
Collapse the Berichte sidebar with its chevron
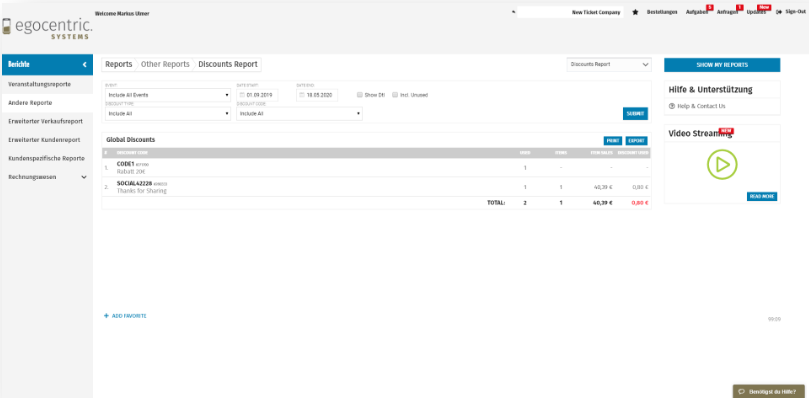tap(85, 65)
